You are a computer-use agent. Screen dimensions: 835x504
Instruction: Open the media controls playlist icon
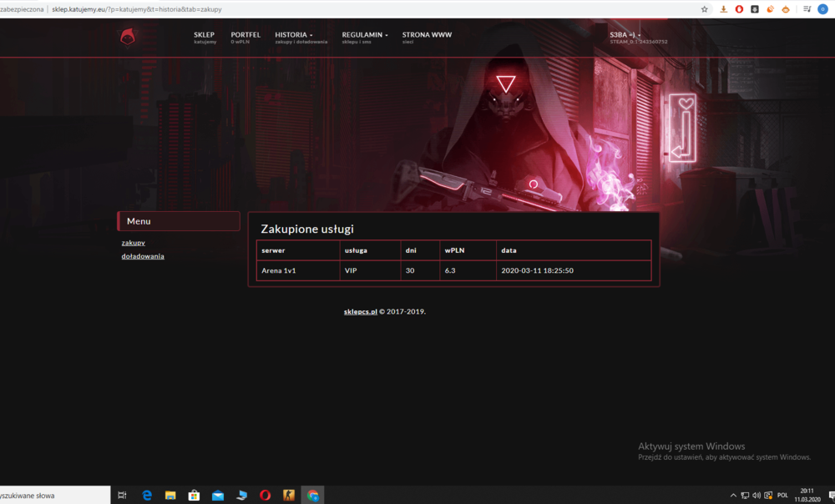tap(807, 9)
